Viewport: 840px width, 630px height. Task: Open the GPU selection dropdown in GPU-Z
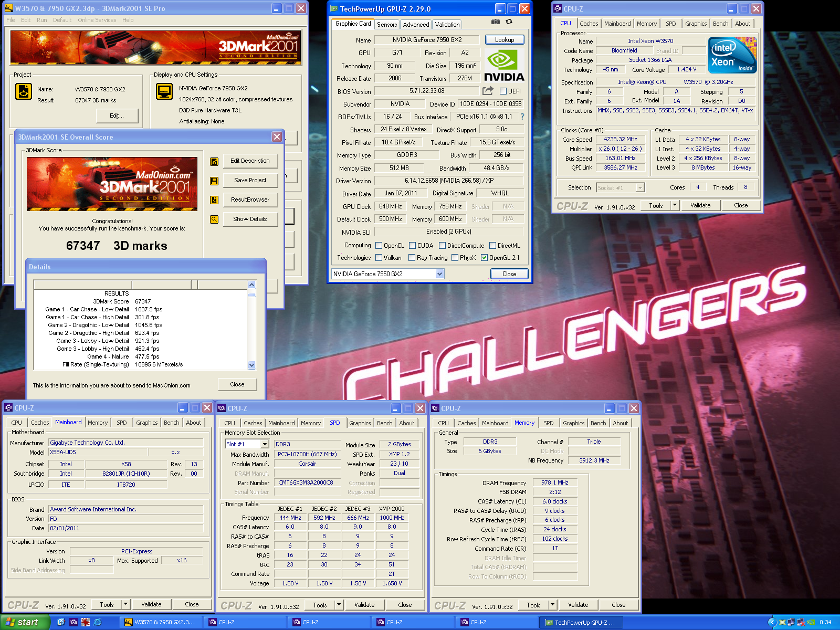pos(440,274)
